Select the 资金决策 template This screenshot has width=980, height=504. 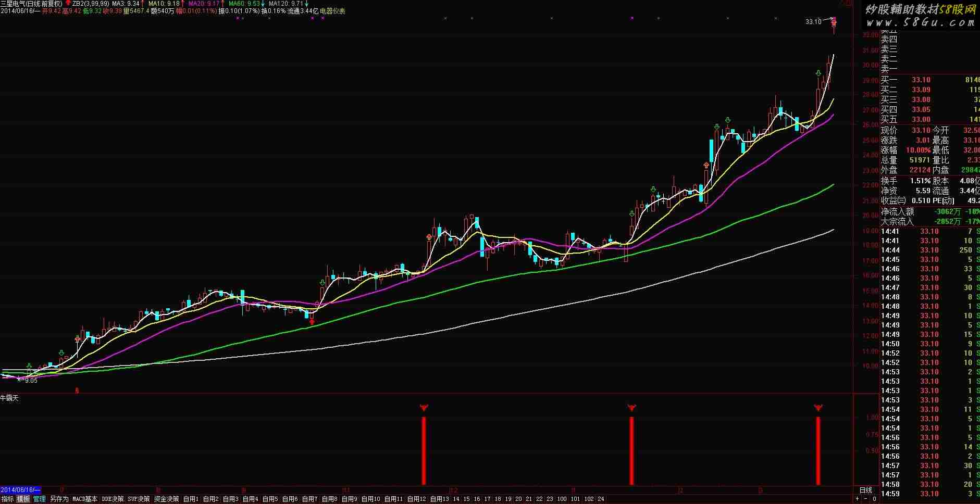(x=167, y=499)
